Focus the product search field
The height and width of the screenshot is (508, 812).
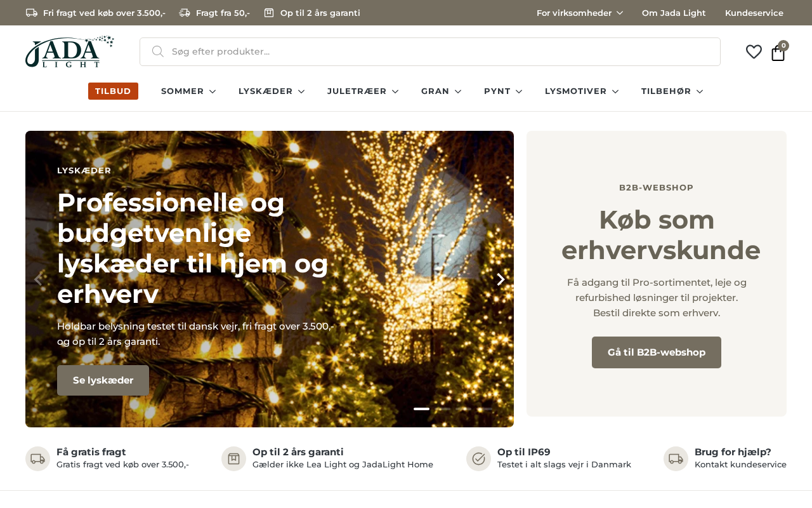click(430, 51)
